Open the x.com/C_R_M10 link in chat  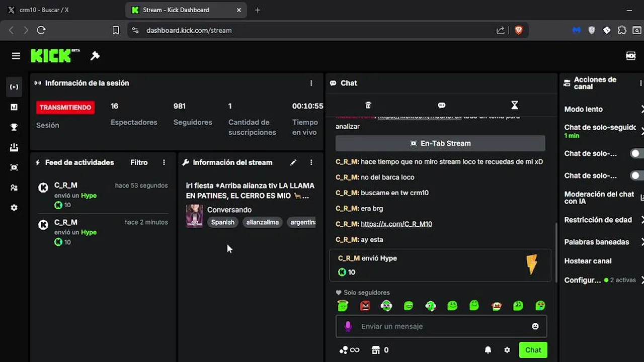click(x=396, y=224)
